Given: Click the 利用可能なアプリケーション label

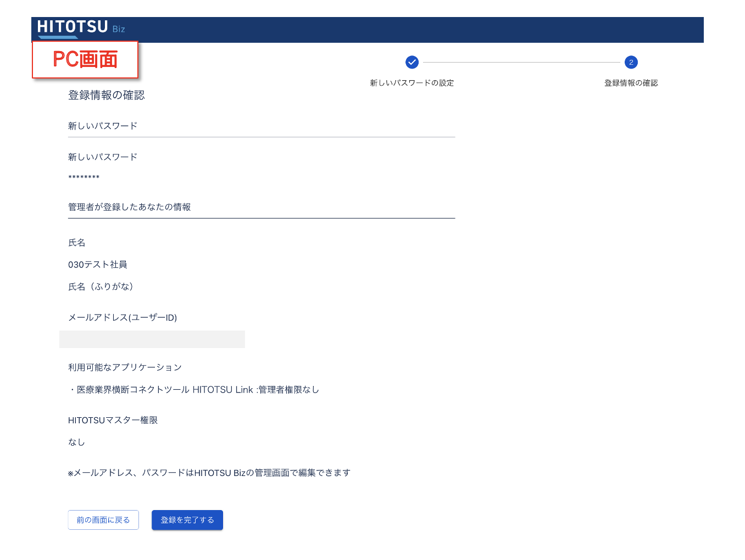Looking at the screenshot, I should 125,367.
